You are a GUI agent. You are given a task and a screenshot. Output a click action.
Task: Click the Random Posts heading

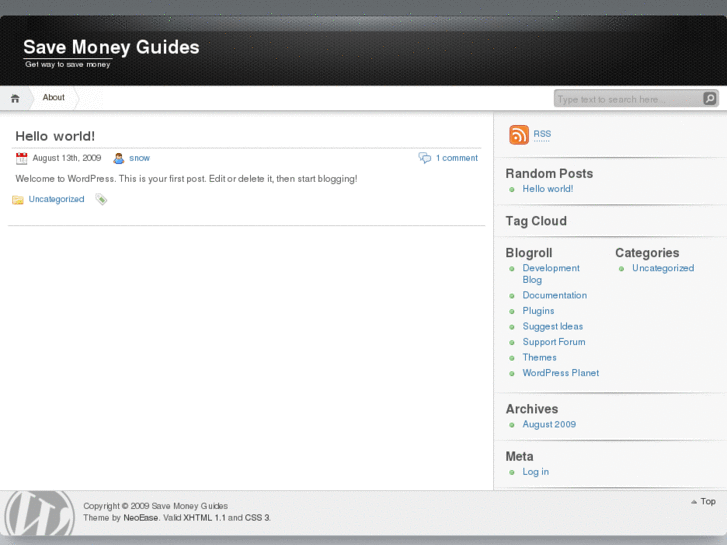549,173
